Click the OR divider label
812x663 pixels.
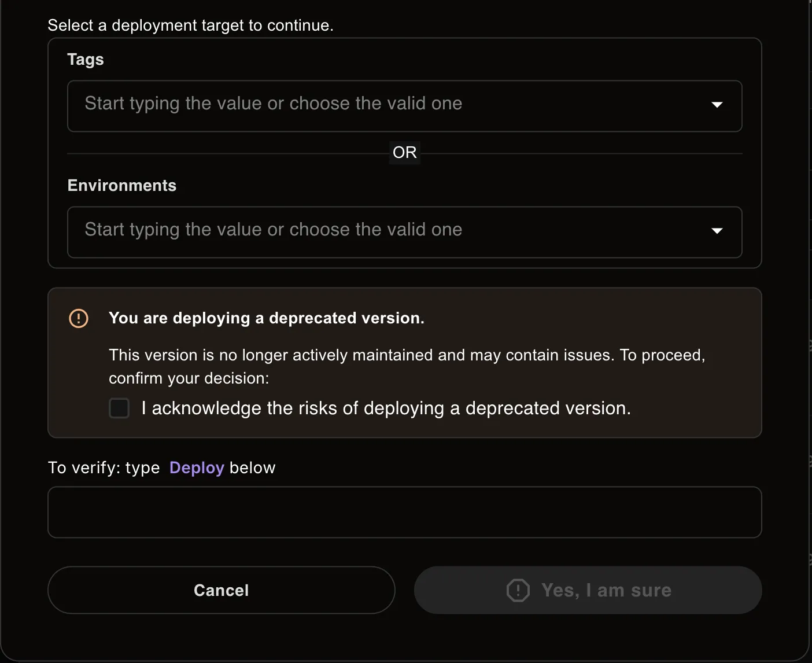(x=405, y=152)
